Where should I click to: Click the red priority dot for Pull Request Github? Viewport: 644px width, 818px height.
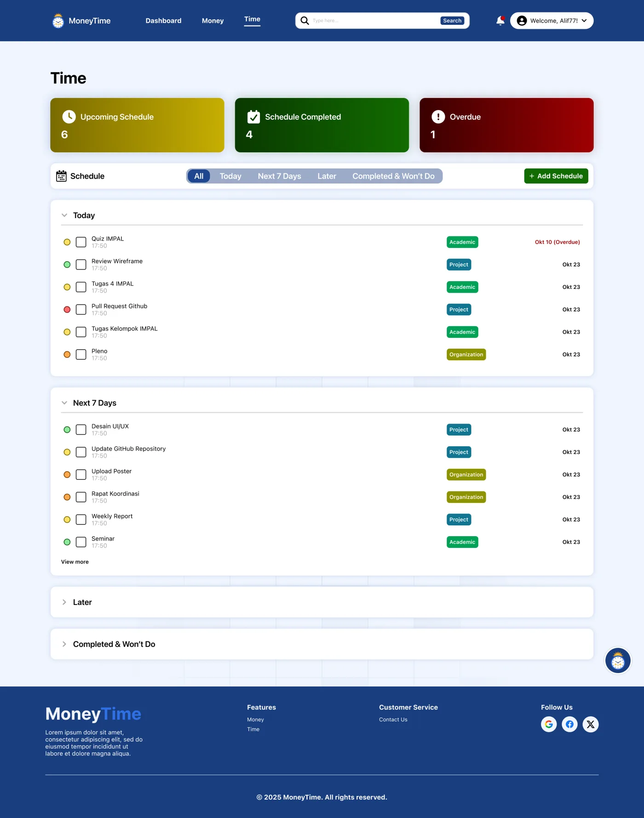67,310
